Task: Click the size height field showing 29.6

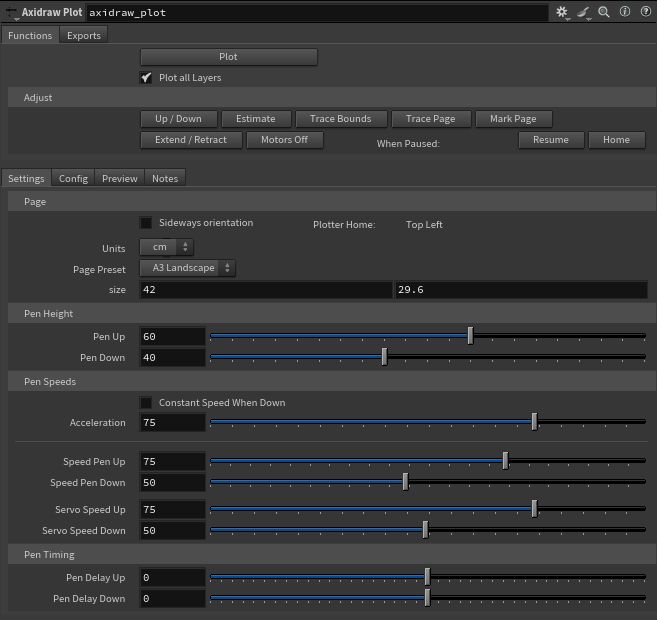Action: 521,290
